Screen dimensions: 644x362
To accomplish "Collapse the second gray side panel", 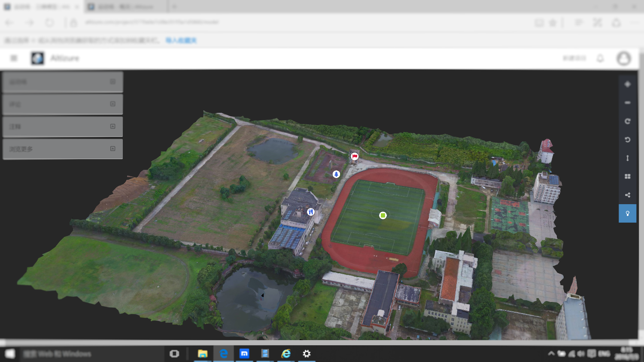I will pos(112,104).
